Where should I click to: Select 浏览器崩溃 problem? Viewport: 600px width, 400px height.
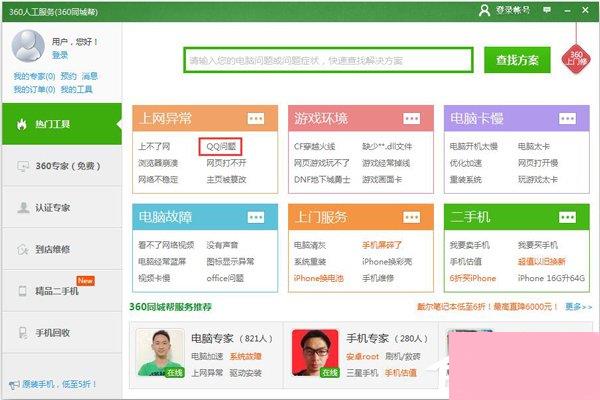158,163
